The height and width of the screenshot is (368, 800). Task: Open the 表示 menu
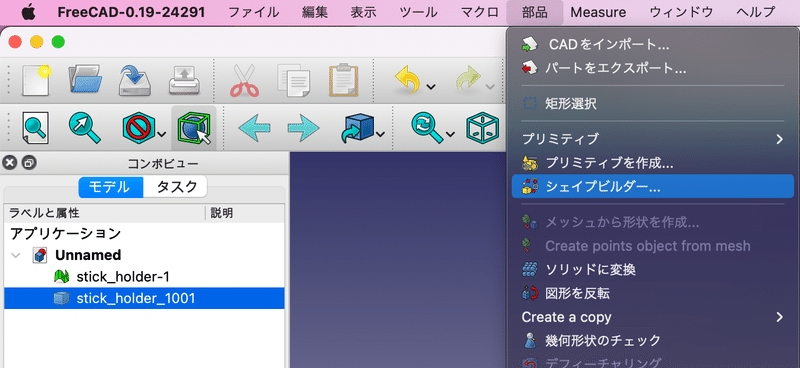(363, 12)
